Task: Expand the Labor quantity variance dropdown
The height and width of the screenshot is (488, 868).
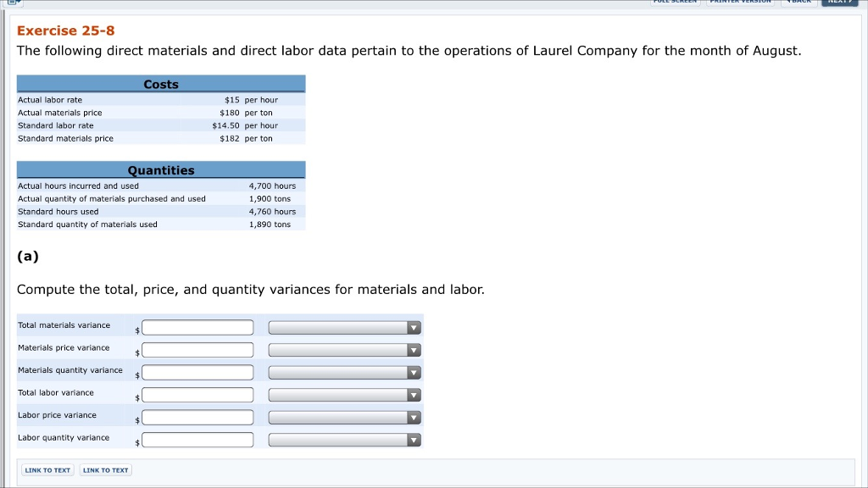Action: [x=344, y=440]
